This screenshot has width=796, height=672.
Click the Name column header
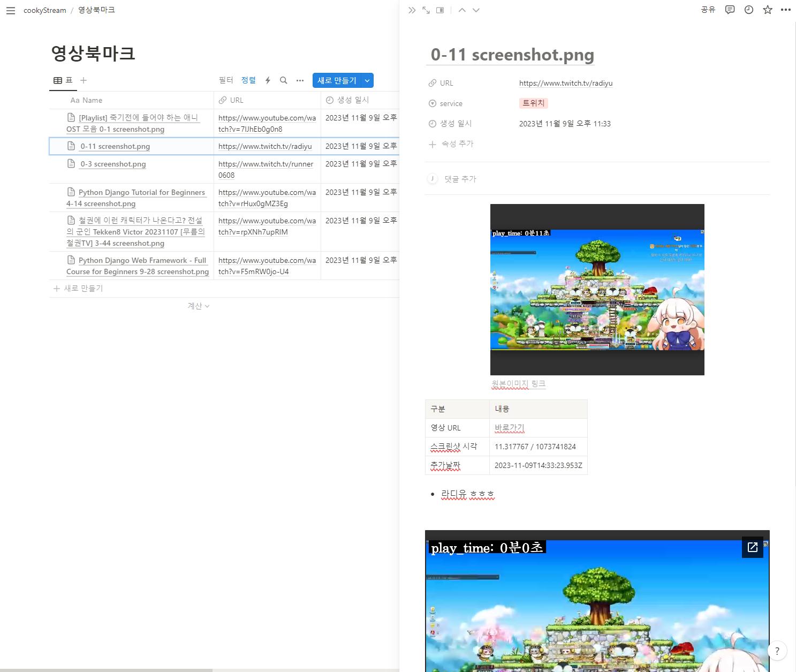[x=132, y=100]
